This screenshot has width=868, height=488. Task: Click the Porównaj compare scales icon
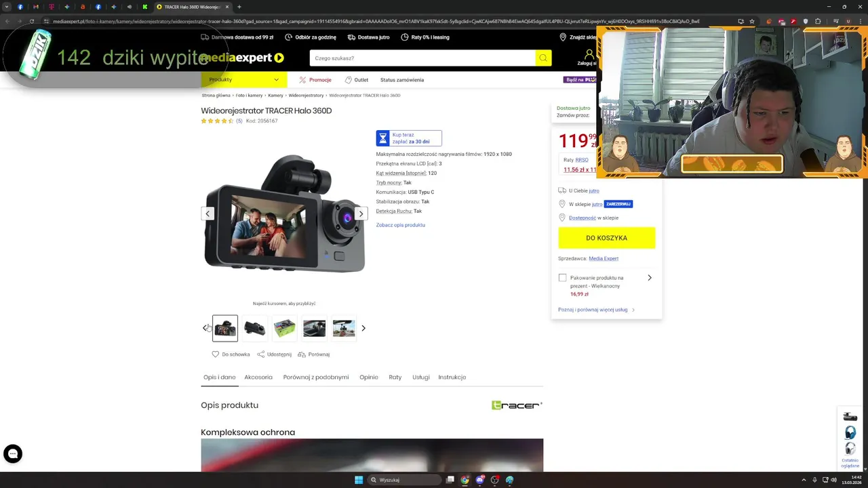pyautogui.click(x=302, y=354)
